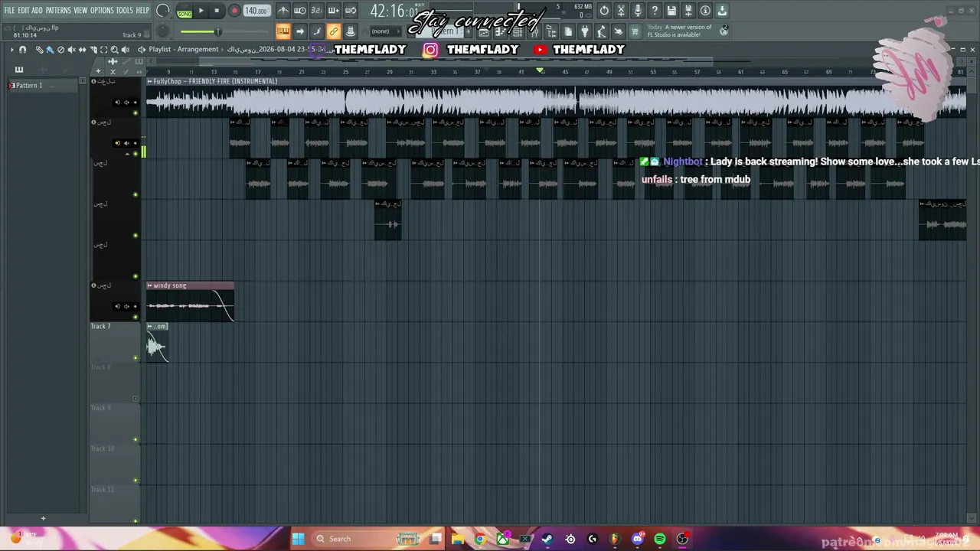Click the playlist magnet snap icon
The width and height of the screenshot is (980, 551).
pyautogui.click(x=22, y=50)
